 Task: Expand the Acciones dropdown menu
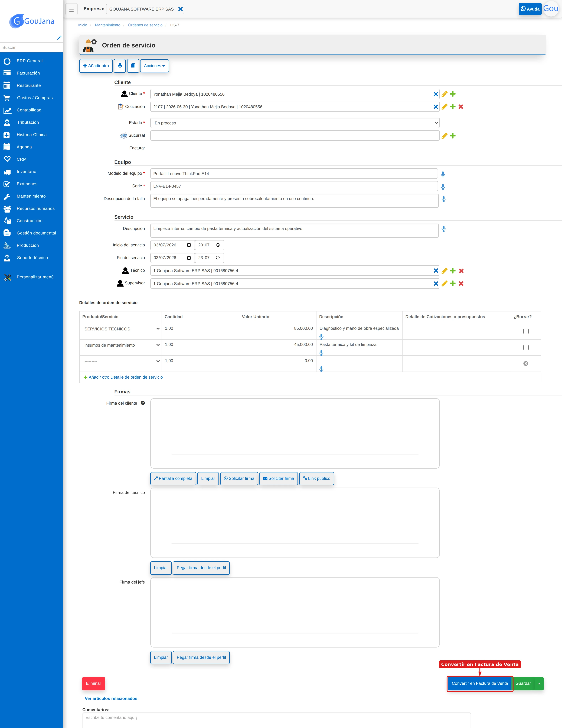pyautogui.click(x=154, y=66)
